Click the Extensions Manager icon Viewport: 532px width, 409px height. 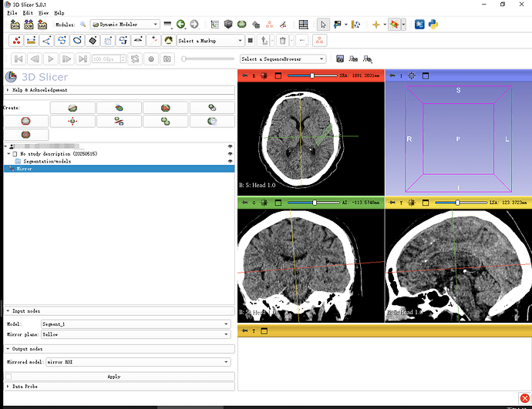pos(419,25)
